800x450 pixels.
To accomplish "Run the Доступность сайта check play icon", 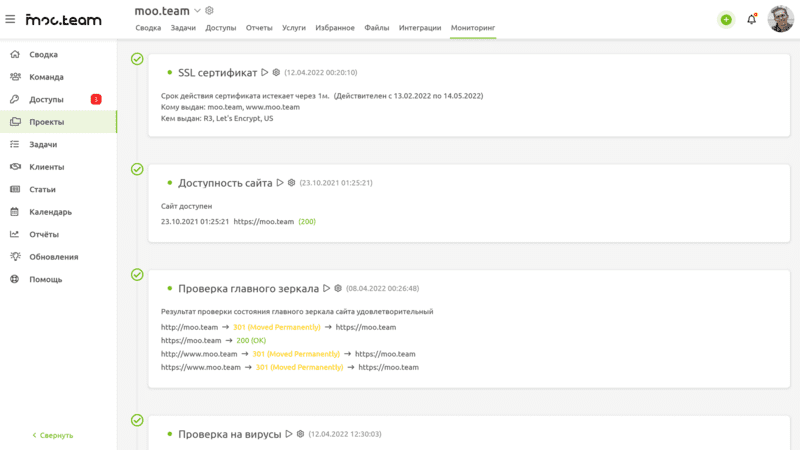I will pos(280,183).
